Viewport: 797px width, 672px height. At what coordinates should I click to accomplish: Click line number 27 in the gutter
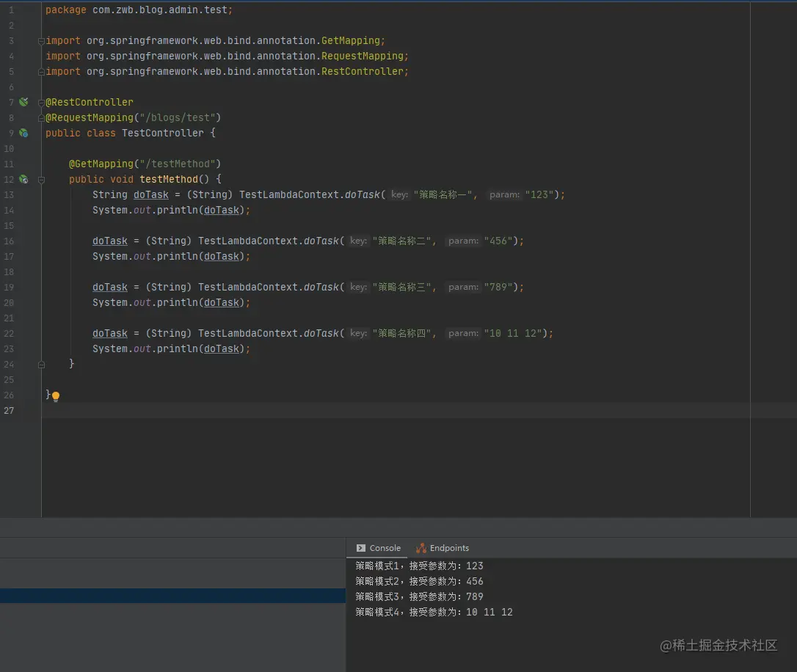pos(9,410)
